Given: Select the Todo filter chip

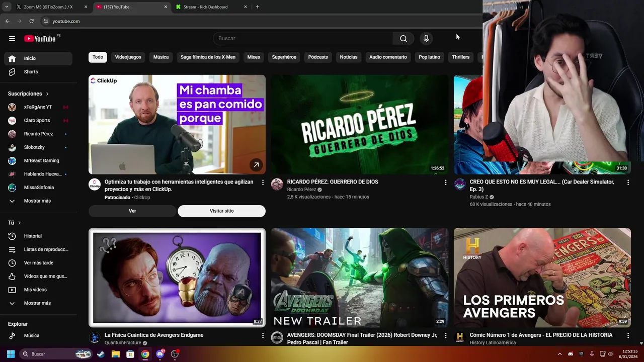Looking at the screenshot, I should coord(98,57).
